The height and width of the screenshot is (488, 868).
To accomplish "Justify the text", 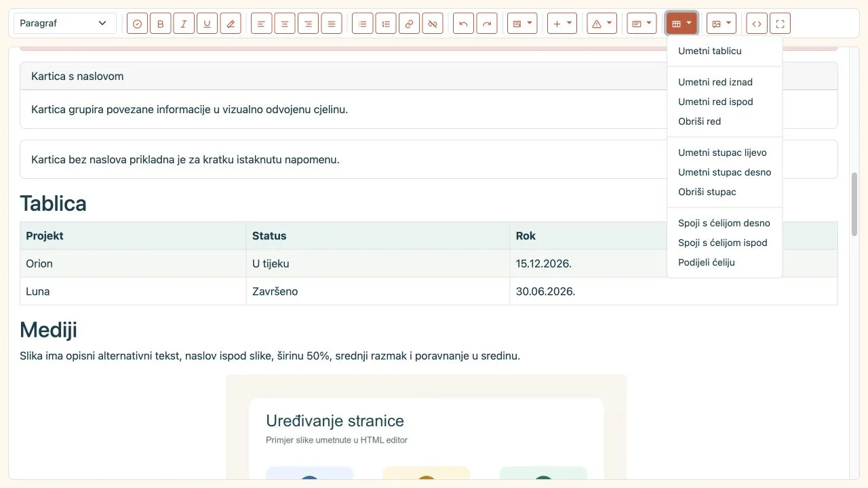I will click(x=332, y=24).
